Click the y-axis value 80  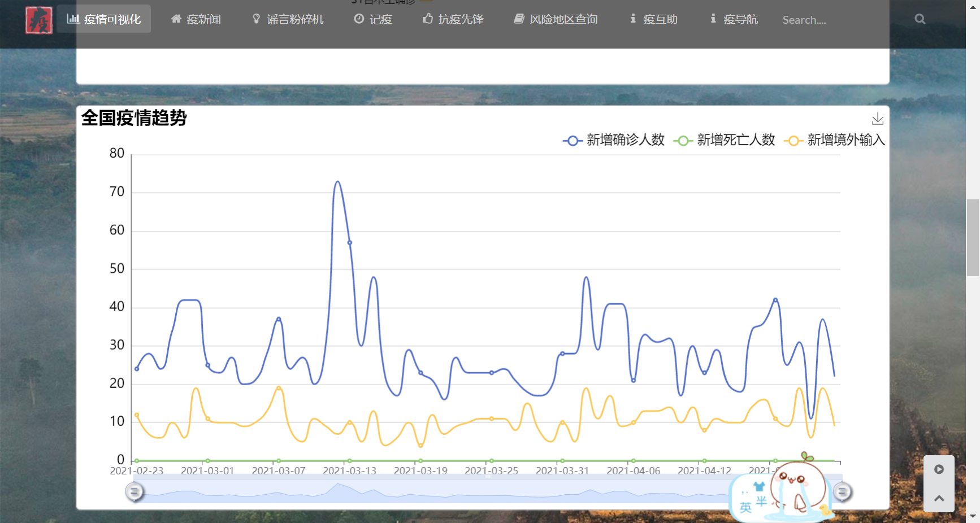tap(117, 154)
